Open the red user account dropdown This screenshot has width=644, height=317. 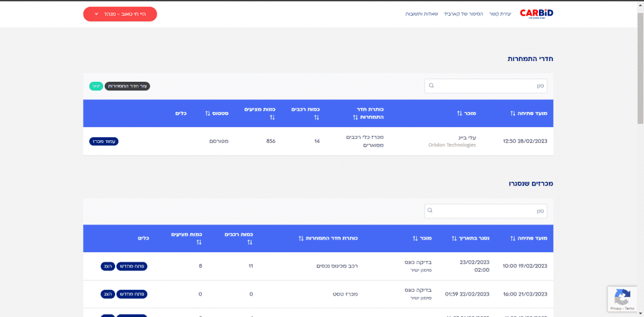pyautogui.click(x=119, y=14)
